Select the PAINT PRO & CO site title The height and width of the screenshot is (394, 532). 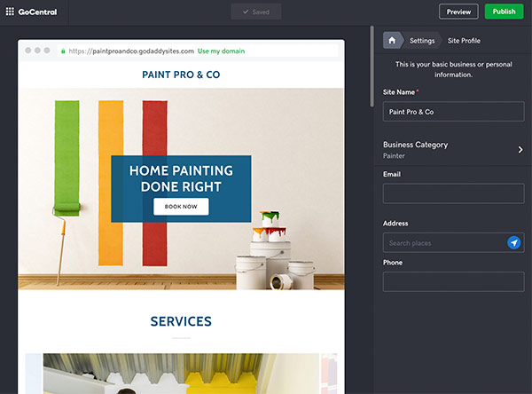(x=181, y=75)
